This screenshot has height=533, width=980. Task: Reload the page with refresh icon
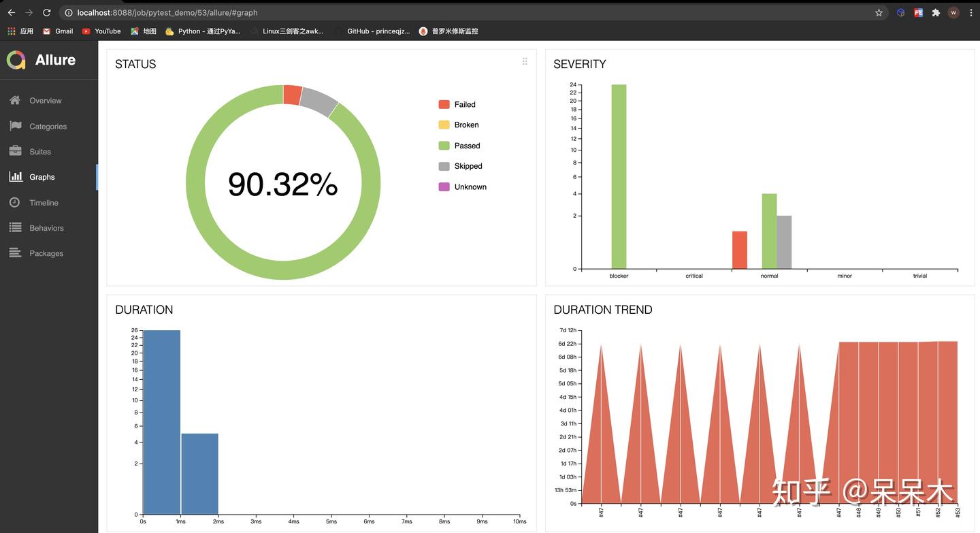click(46, 12)
